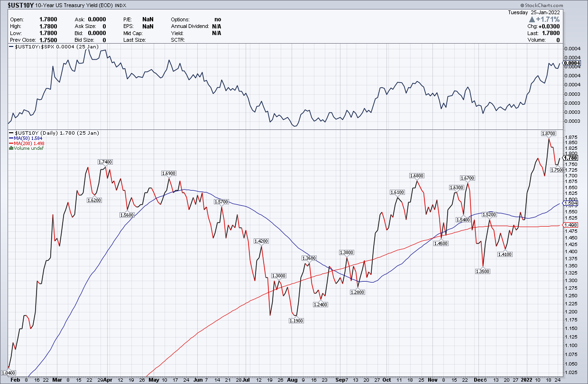Image resolution: width=588 pixels, height=384 pixels.
Task: Click the 'Annual Dividend: N/A' field
Action: 196,27
